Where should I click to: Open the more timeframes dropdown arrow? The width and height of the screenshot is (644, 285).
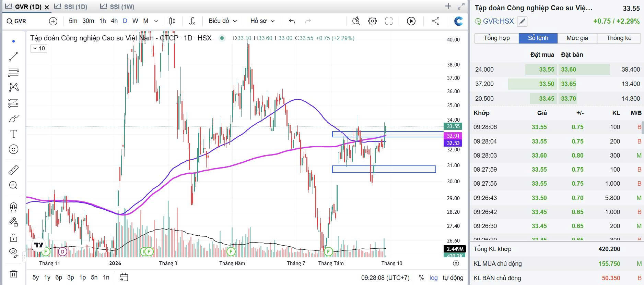[156, 21]
